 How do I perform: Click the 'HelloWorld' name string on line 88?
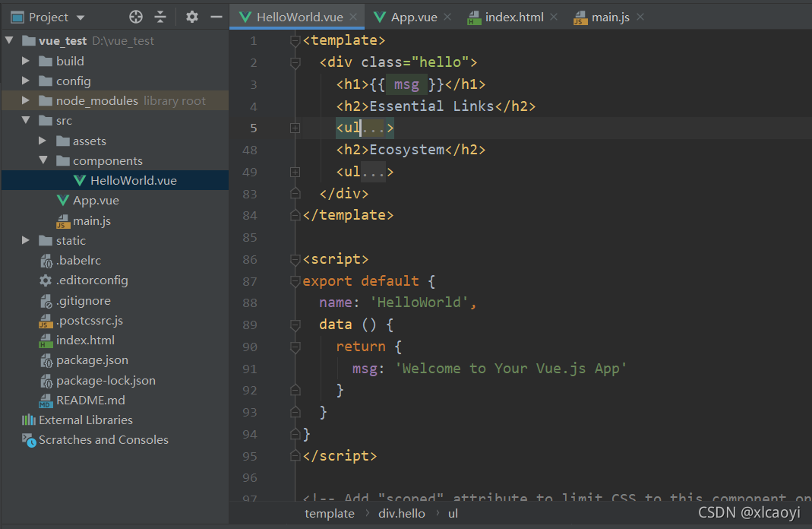419,303
